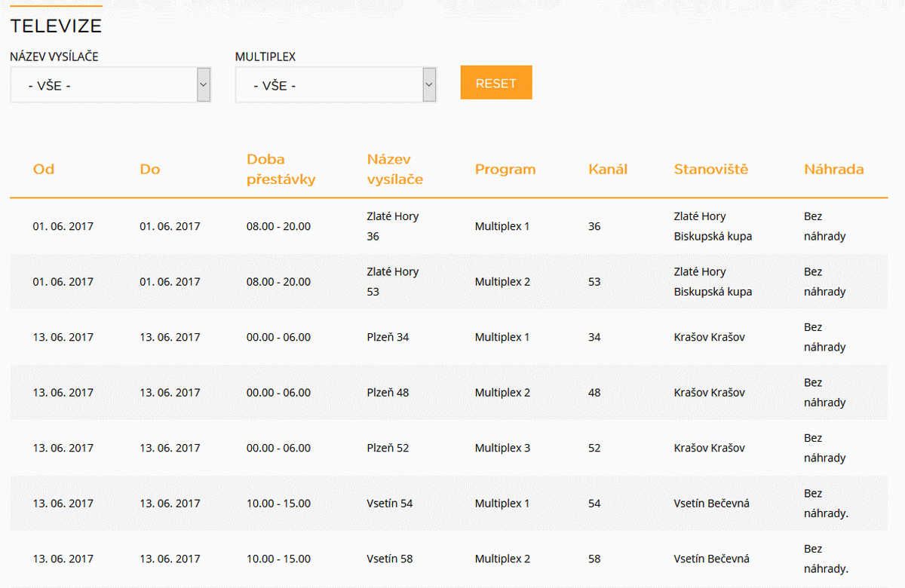The image size is (905, 588).
Task: Select the Název vysílače table header
Action: point(394,170)
